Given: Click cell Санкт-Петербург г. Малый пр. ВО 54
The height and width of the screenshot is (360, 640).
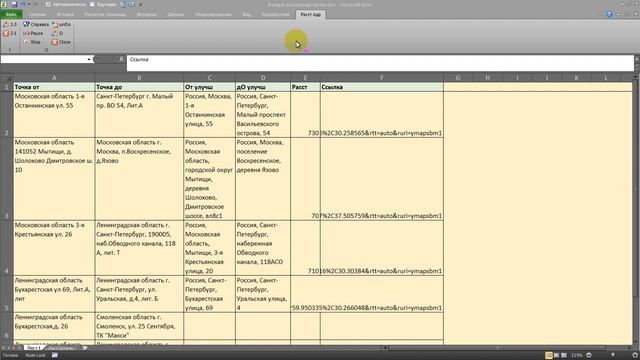Looking at the screenshot, I should click(139, 115).
